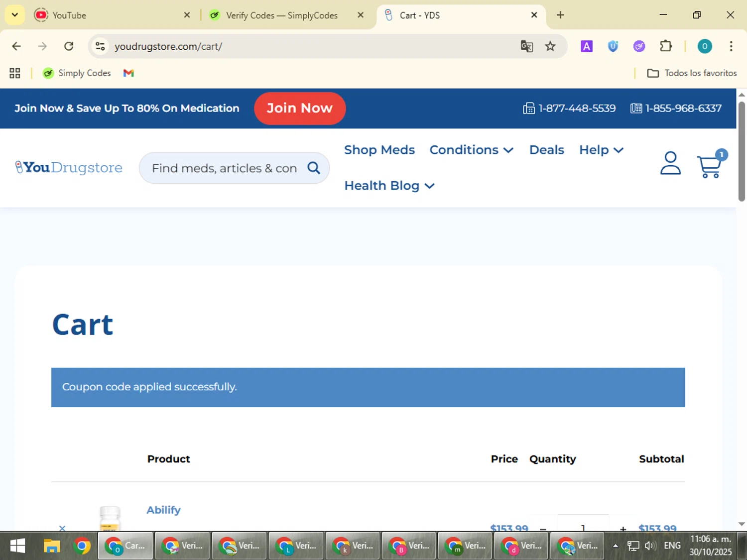747x560 pixels.
Task: Open volume speaker icon in tray
Action: tap(650, 546)
